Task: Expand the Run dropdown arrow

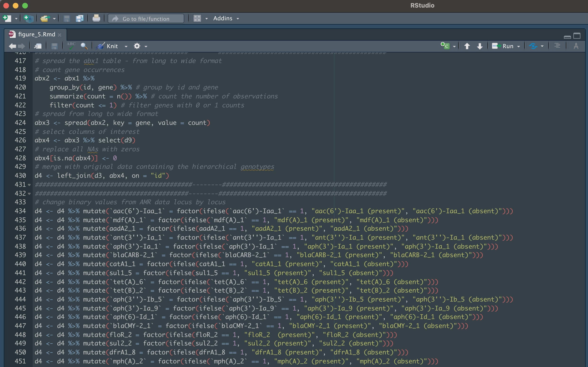Action: pos(519,46)
